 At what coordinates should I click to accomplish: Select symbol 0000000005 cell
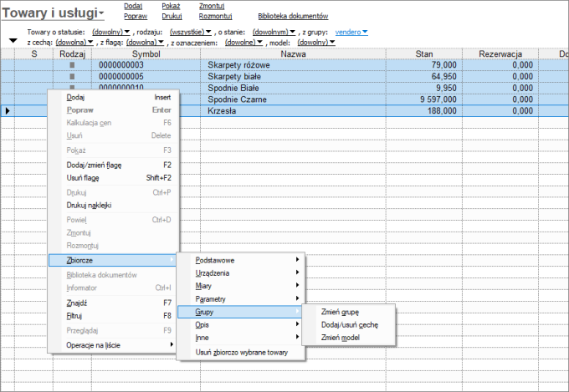146,77
